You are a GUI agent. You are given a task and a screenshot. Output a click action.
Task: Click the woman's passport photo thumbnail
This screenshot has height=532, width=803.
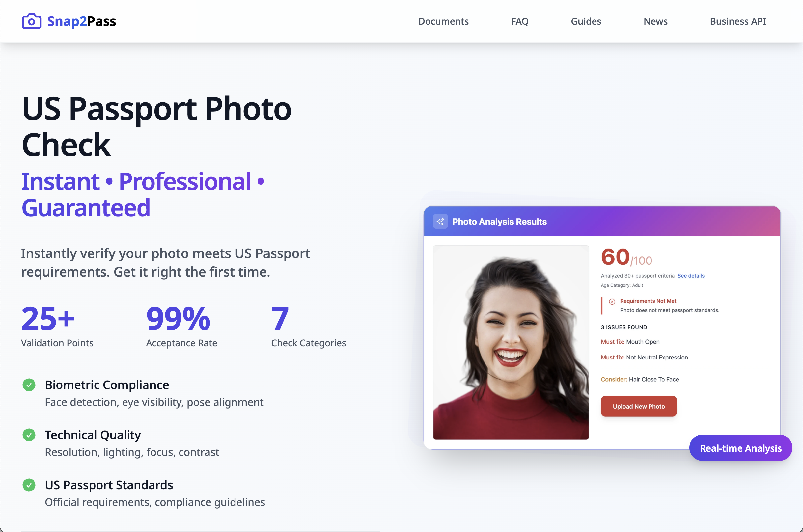click(511, 342)
